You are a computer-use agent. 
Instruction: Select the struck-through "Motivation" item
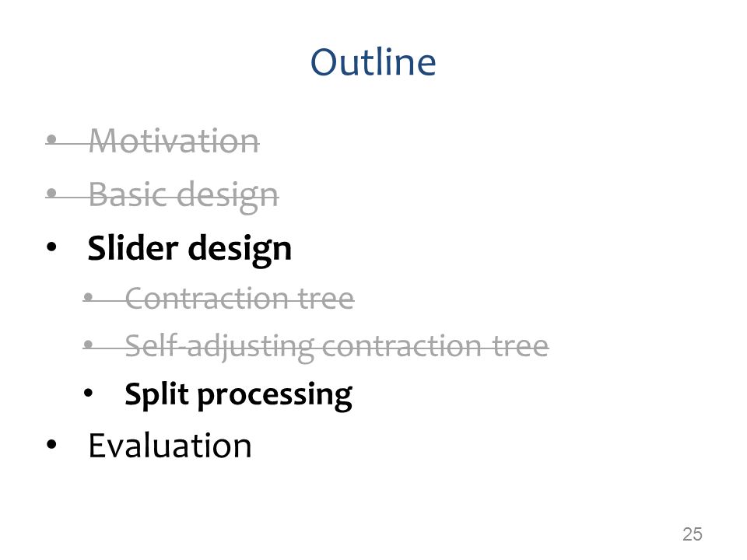point(174,141)
